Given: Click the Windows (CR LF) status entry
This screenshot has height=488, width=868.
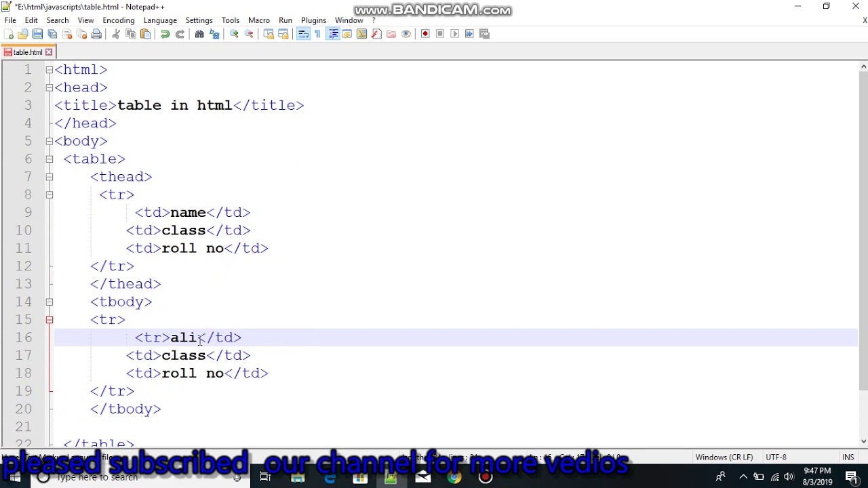Looking at the screenshot, I should point(724,457).
